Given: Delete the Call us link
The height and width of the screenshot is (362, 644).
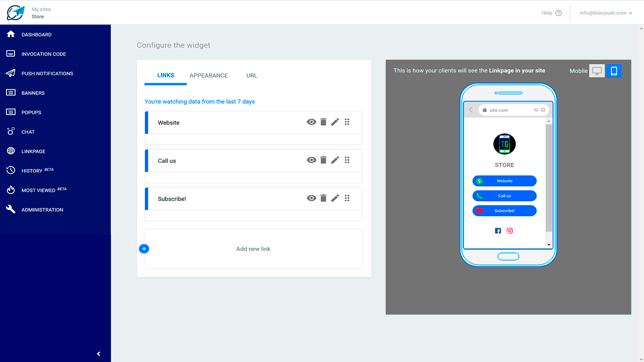Looking at the screenshot, I should 323,160.
